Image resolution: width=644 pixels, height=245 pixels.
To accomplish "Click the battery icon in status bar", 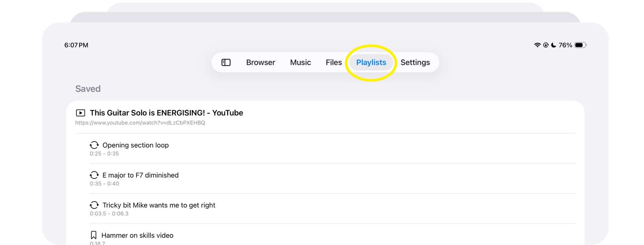I will click(580, 45).
